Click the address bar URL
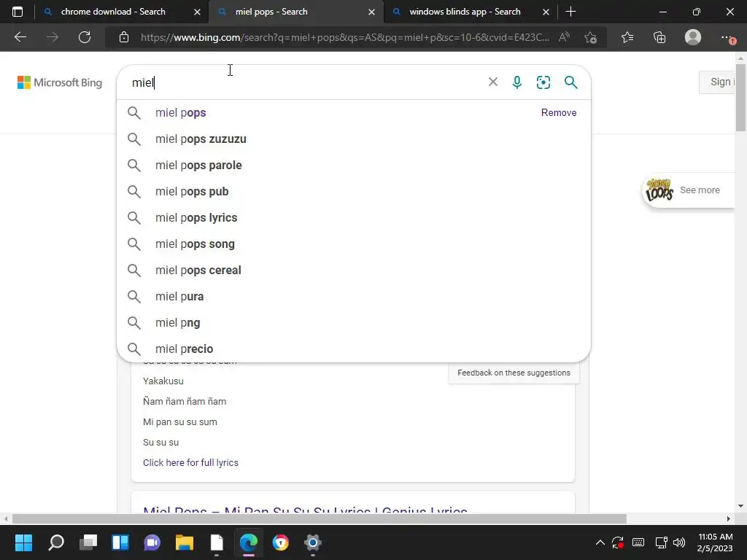This screenshot has height=560, width=747. coord(344,37)
